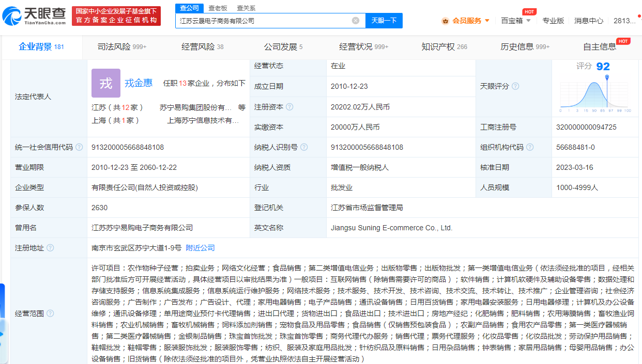
Task: Open help icon beside 组织机构代码
Action: [x=530, y=147]
